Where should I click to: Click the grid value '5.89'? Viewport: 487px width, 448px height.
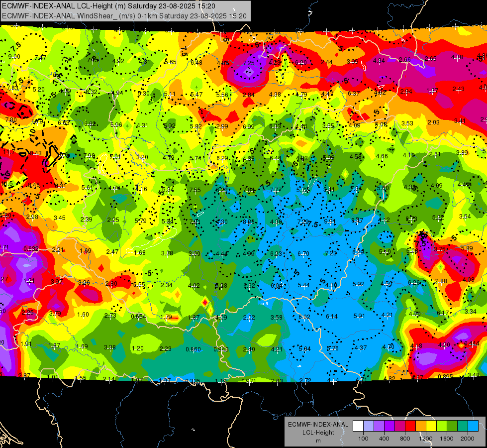click(467, 248)
